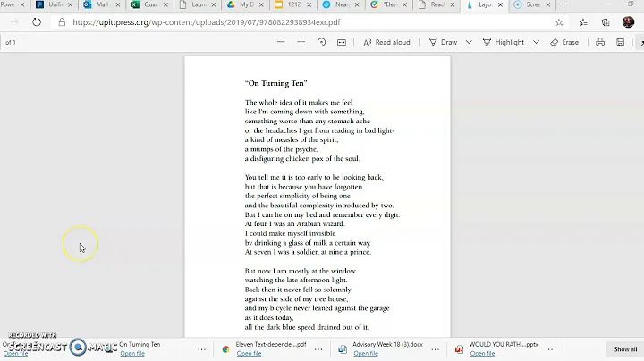Open a new browser tab
The height and width of the screenshot is (361, 644).
click(x=564, y=4)
